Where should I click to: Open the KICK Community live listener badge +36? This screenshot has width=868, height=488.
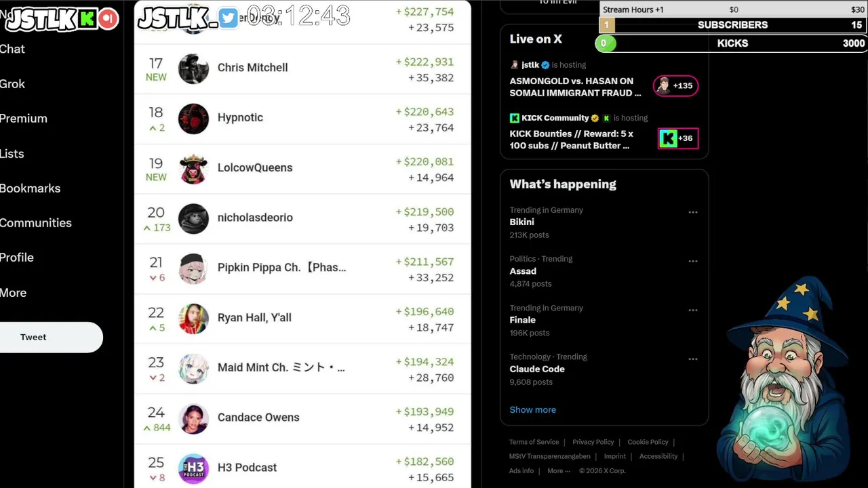point(678,138)
